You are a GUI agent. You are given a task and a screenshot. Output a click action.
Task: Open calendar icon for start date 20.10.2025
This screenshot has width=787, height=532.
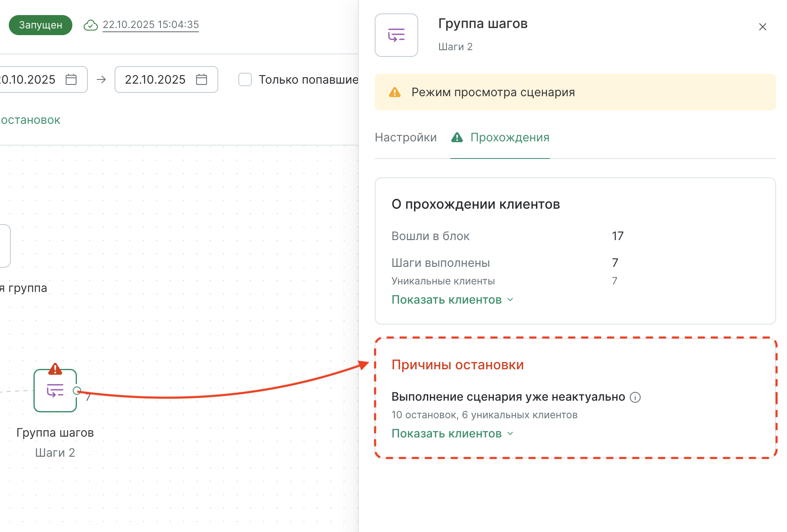click(x=71, y=79)
